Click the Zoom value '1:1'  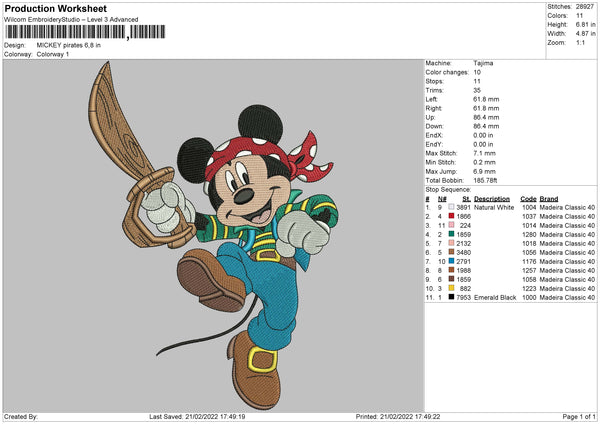(580, 42)
